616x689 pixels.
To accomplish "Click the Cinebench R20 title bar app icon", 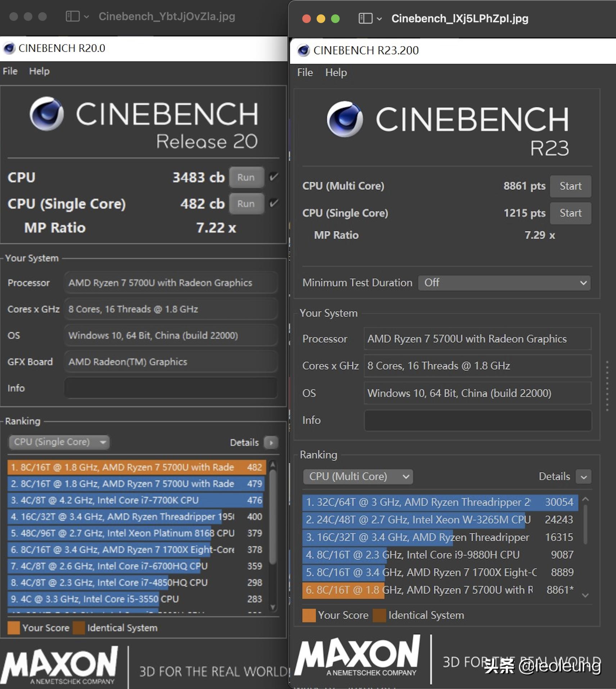I will 9,48.
